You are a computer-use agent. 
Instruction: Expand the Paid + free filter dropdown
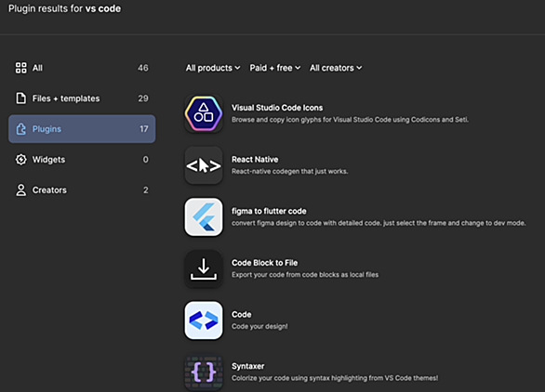tap(275, 68)
